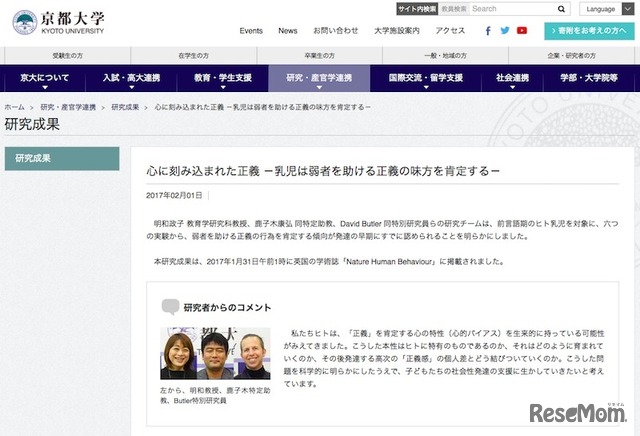
Task: Select the 教員検索 search mode tab
Action: click(x=454, y=9)
